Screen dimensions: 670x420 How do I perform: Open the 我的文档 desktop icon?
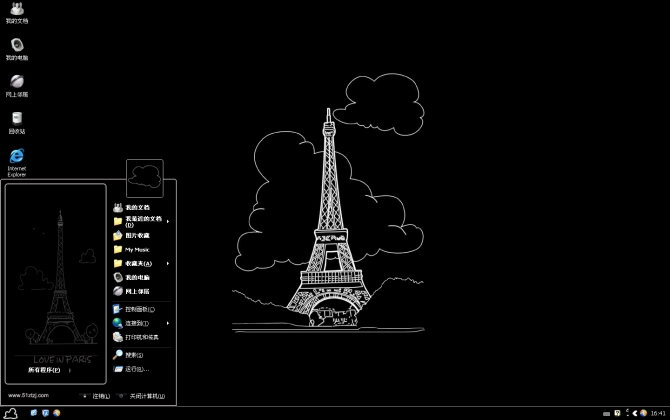pyautogui.click(x=17, y=12)
